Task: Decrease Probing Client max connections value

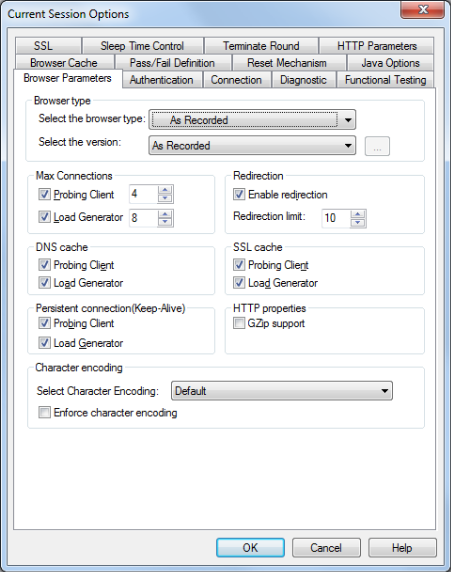Action: point(165,198)
